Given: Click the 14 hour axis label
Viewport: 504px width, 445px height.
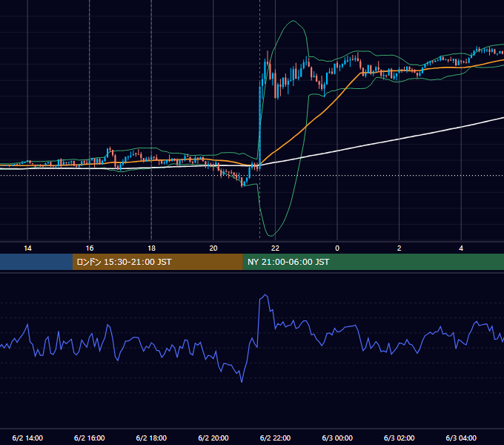Looking at the screenshot, I should (27, 248).
